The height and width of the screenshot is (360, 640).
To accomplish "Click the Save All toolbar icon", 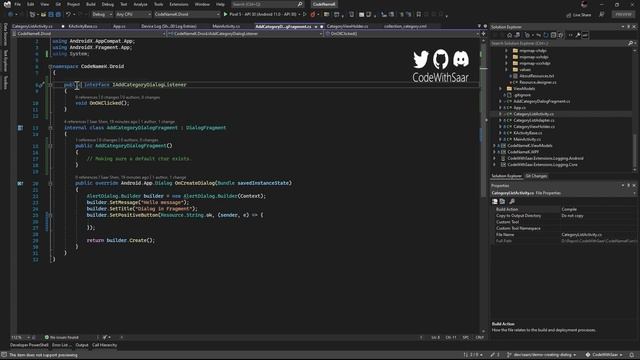I will pyautogui.click(x=58, y=14).
